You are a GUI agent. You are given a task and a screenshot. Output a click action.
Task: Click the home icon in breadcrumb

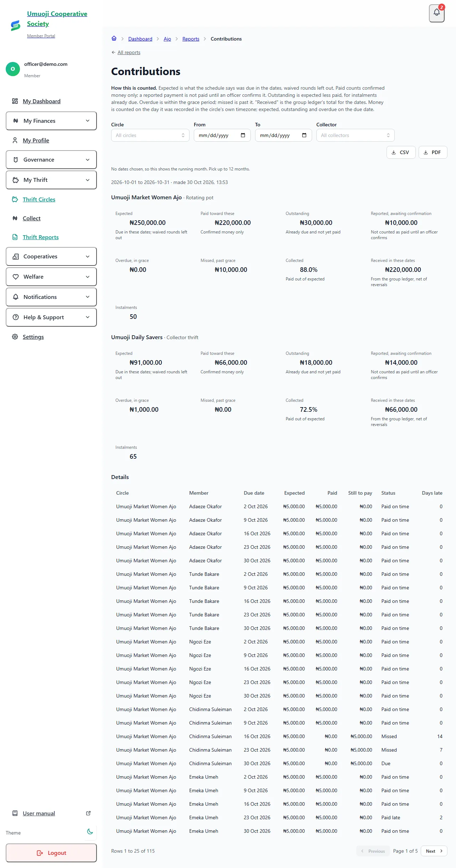(114, 38)
